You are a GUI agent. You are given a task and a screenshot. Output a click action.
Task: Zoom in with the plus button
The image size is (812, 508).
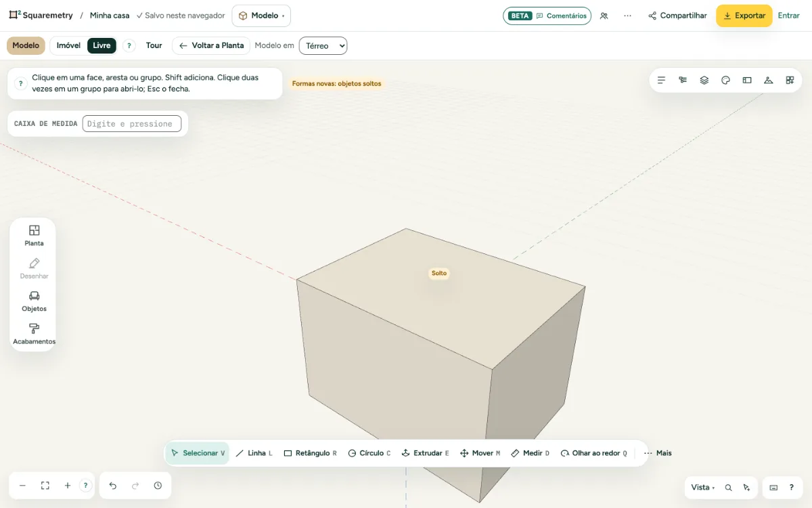click(68, 486)
